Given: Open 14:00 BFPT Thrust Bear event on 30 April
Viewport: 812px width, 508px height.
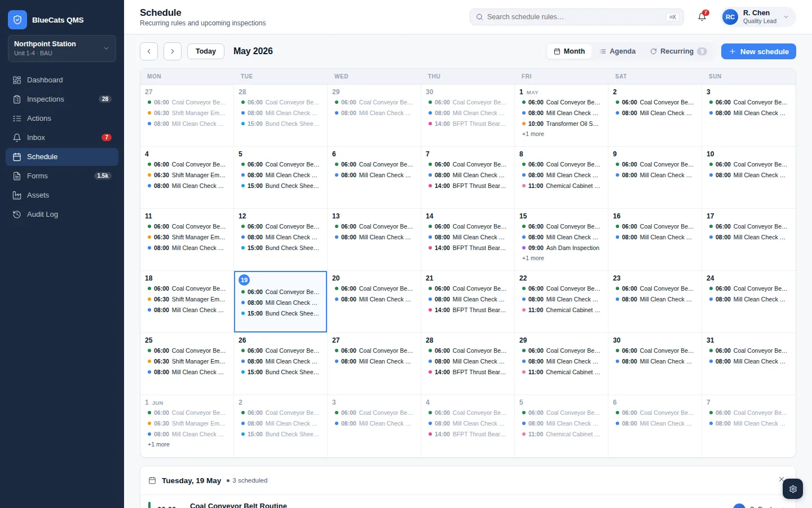Looking at the screenshot, I should click(x=467, y=124).
